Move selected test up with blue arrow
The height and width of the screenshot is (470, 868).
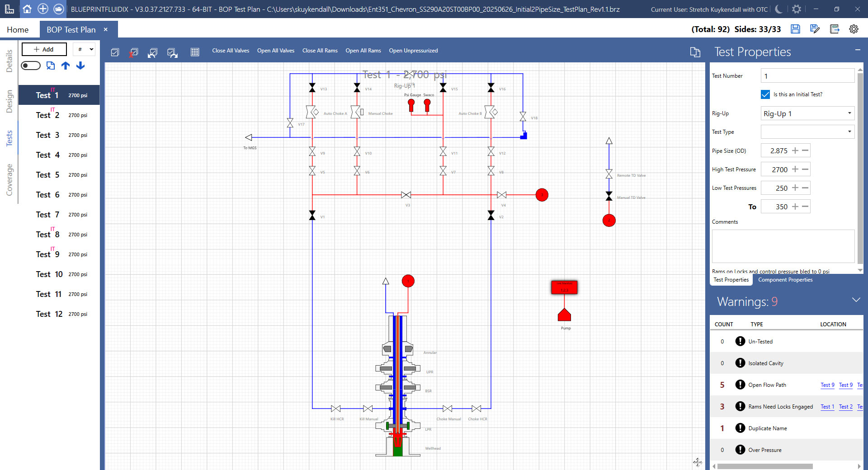[66, 66]
